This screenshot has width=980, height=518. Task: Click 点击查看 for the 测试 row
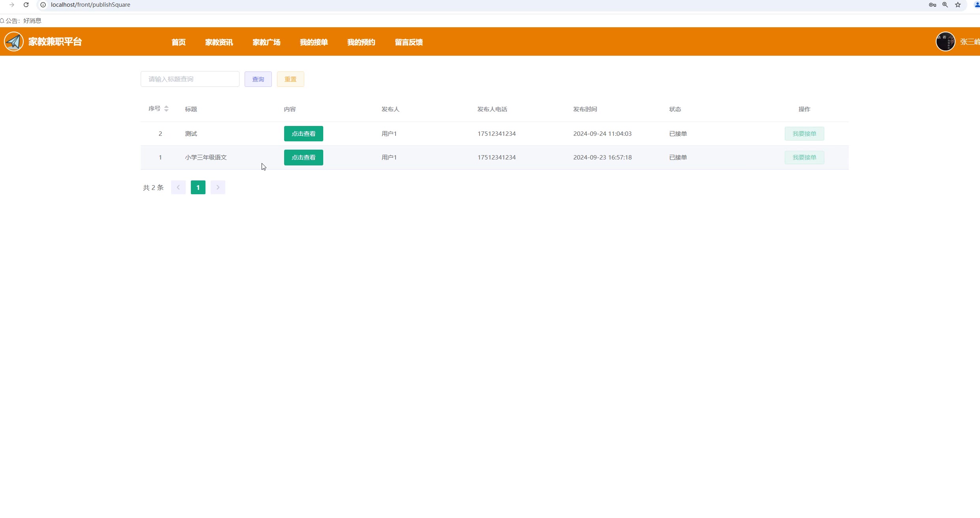pyautogui.click(x=303, y=133)
